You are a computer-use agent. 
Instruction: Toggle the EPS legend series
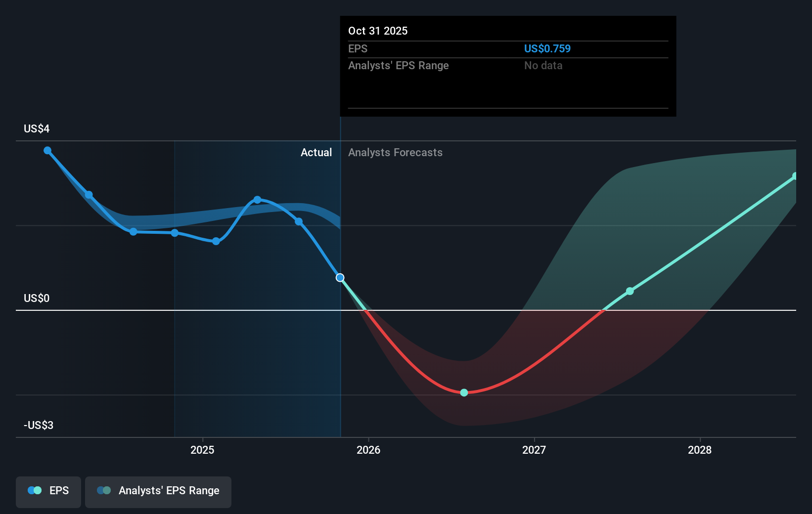click(x=48, y=492)
